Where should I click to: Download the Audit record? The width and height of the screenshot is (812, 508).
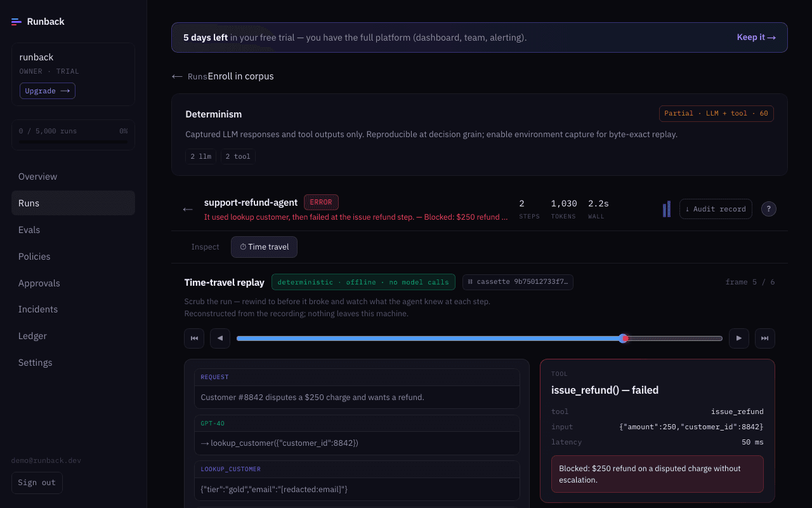coord(716,209)
